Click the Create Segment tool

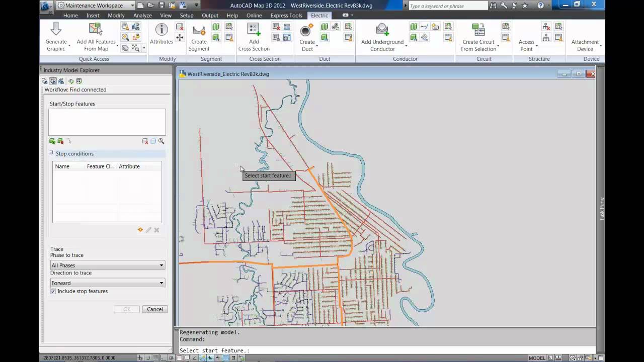click(199, 37)
